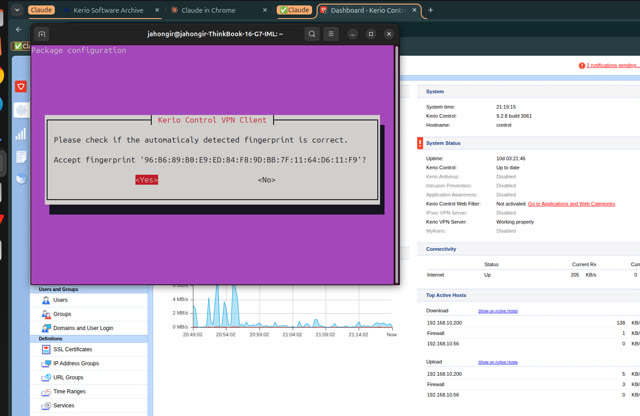The height and width of the screenshot is (416, 640).
Task: Open the terminal search icon
Action: (312, 34)
